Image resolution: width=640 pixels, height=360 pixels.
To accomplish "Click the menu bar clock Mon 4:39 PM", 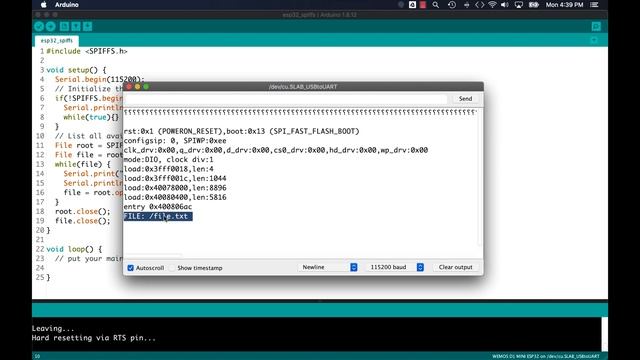I will click(564, 5).
